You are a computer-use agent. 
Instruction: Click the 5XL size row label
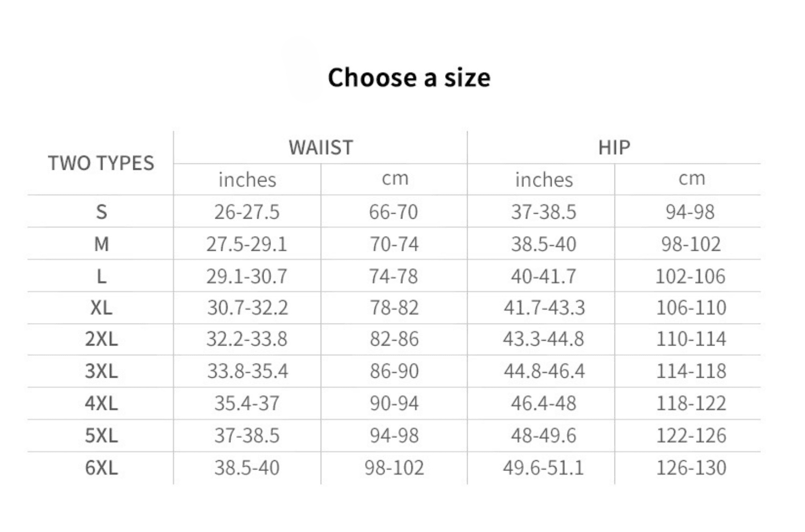pos(101,435)
